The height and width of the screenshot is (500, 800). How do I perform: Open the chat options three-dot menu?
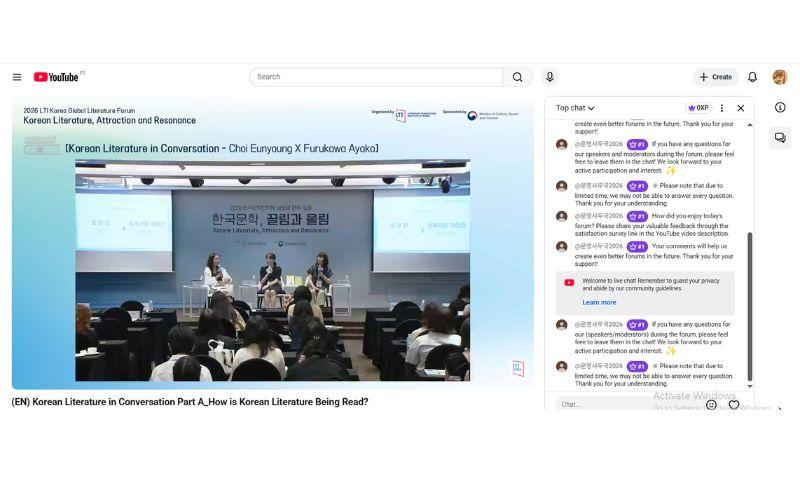click(x=721, y=108)
